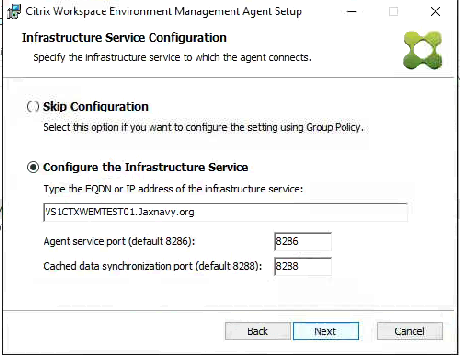The image size is (460, 362).
Task: Click into the FQDN or IP address field
Action: coord(225,212)
